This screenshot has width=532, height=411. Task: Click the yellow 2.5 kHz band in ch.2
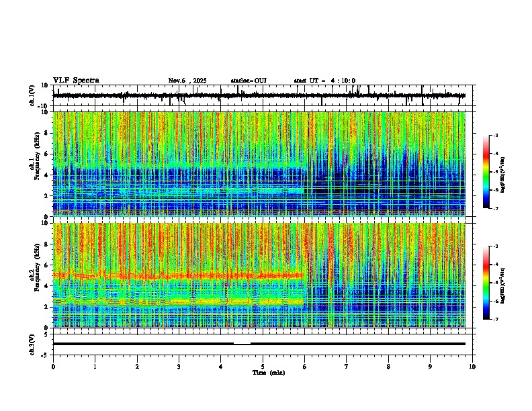[x=178, y=302]
